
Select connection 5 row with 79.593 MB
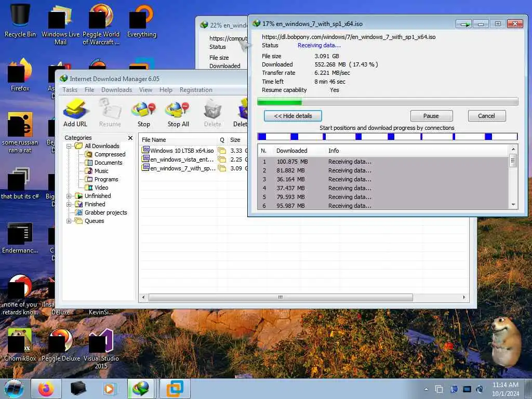click(x=383, y=197)
